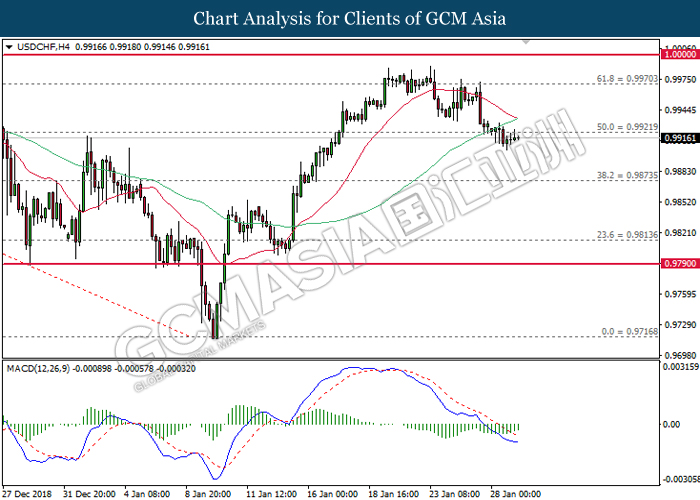Click the 11 Jan 12:00 time marker

click(271, 494)
